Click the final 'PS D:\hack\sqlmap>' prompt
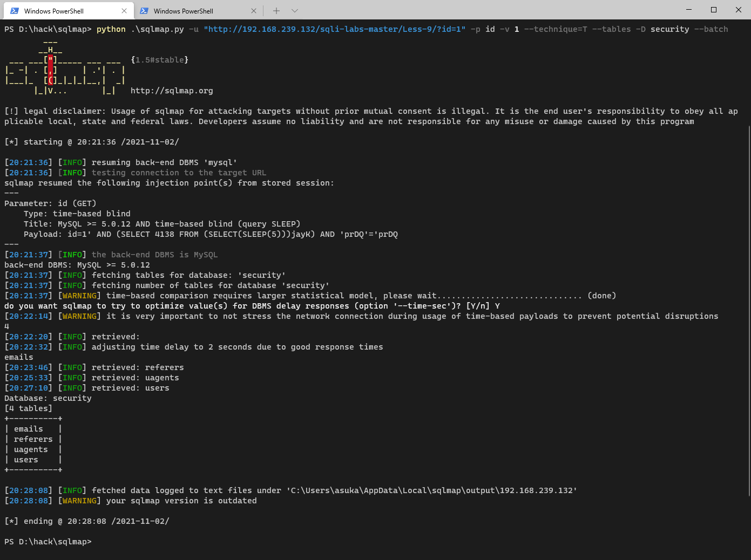Image resolution: width=751 pixels, height=560 pixels. [48, 542]
